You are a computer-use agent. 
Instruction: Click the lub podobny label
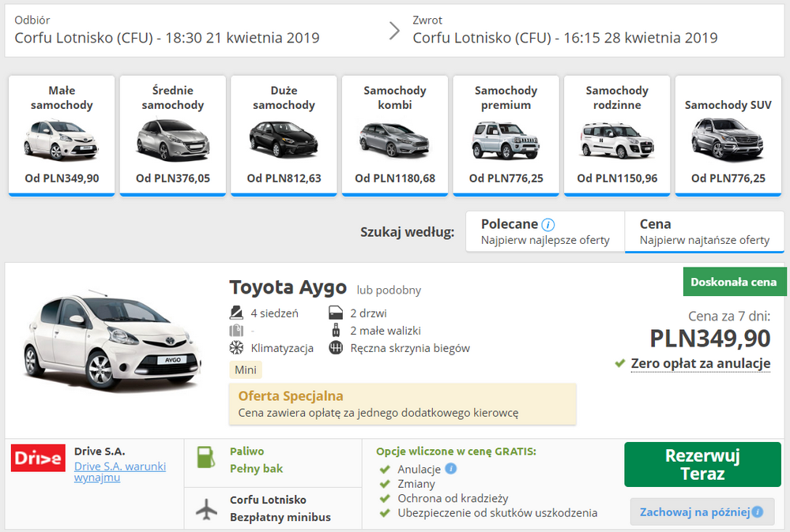[x=389, y=290]
